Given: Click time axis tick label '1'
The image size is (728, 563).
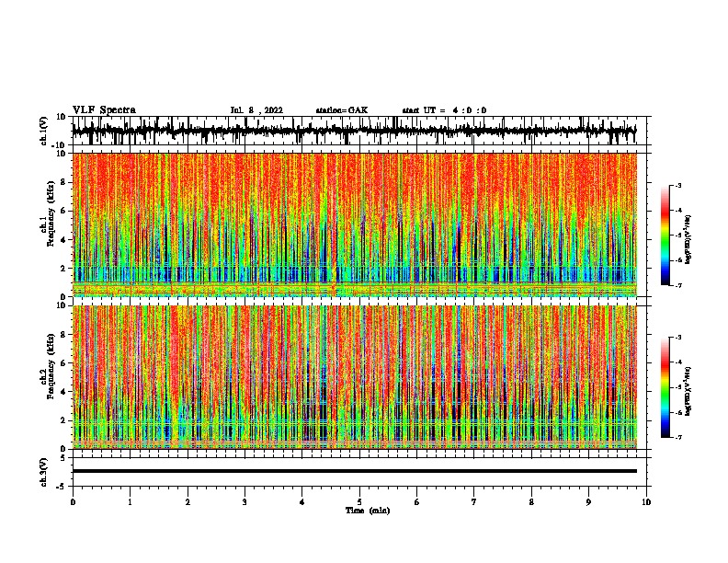Looking at the screenshot, I should coord(130,502).
